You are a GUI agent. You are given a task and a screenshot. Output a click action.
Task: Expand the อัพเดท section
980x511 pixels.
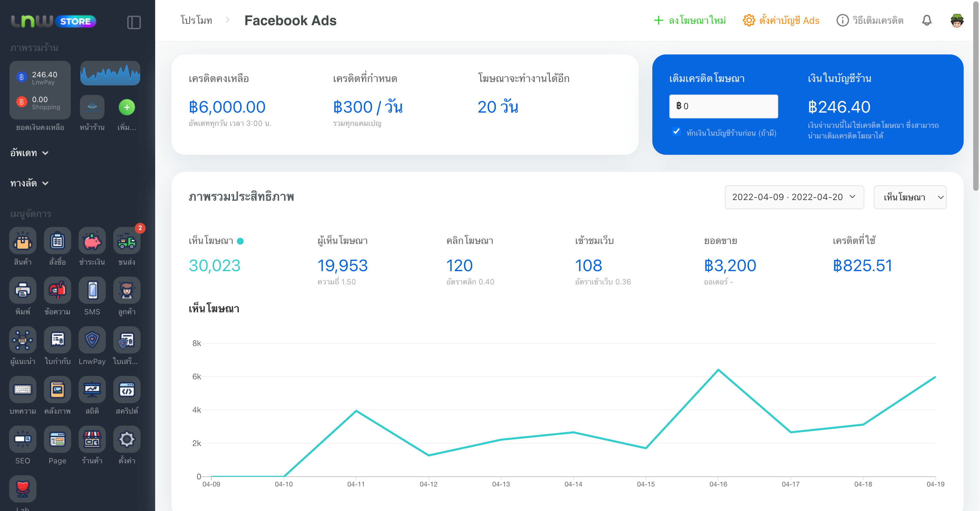tap(29, 153)
